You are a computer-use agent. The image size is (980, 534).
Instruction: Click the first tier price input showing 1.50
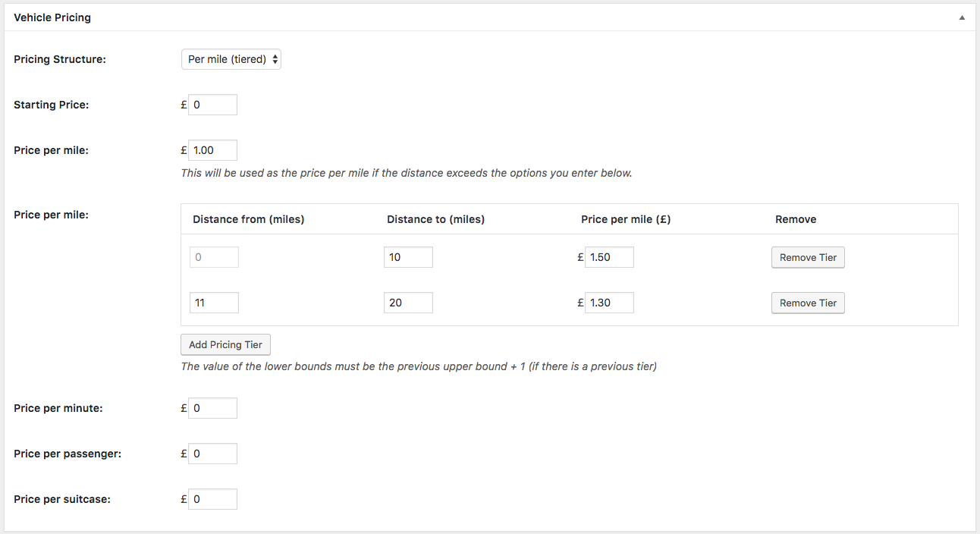(x=609, y=257)
